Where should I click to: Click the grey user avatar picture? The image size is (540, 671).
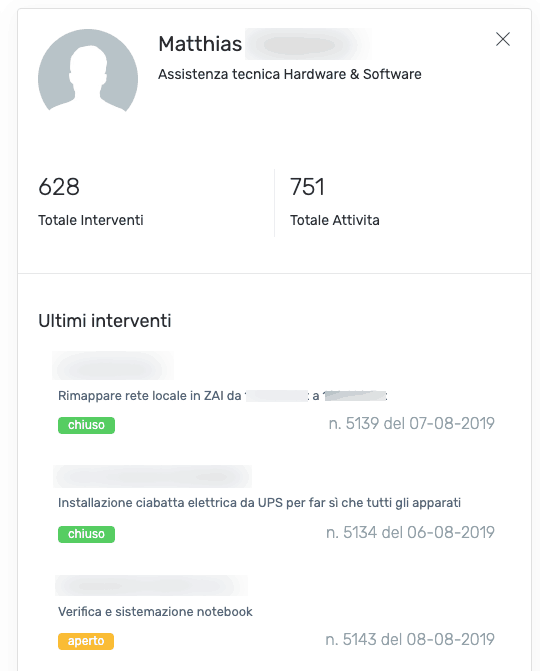pos(88,71)
